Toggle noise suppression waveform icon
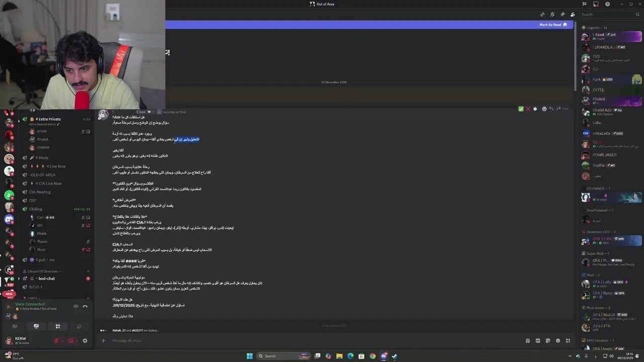Screen dimensions: 644x362 pyautogui.click(x=76, y=306)
